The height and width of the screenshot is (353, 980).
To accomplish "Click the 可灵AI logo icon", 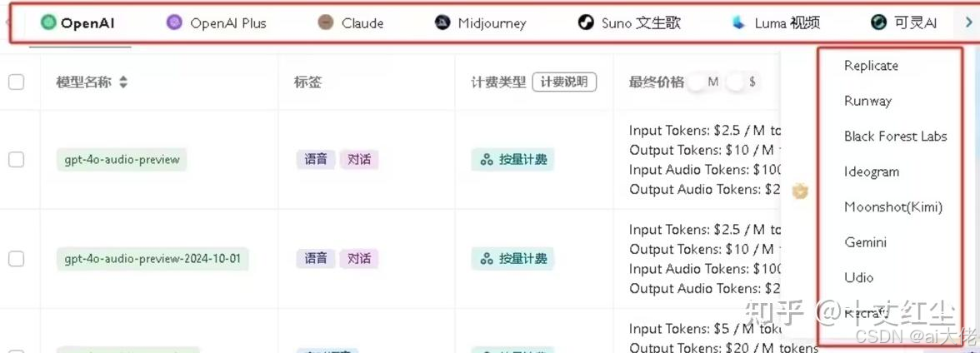I will click(x=878, y=23).
